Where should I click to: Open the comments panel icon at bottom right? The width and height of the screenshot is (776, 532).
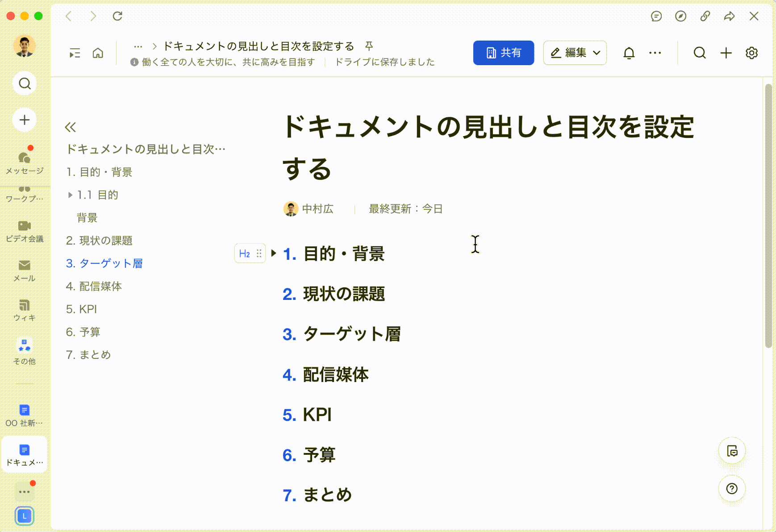732,451
